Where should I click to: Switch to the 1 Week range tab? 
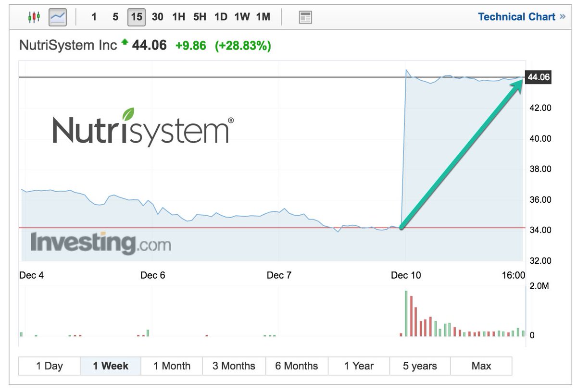(111, 366)
